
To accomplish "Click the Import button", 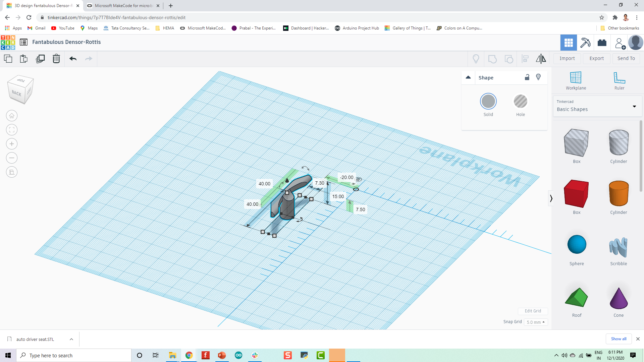I will [567, 58].
